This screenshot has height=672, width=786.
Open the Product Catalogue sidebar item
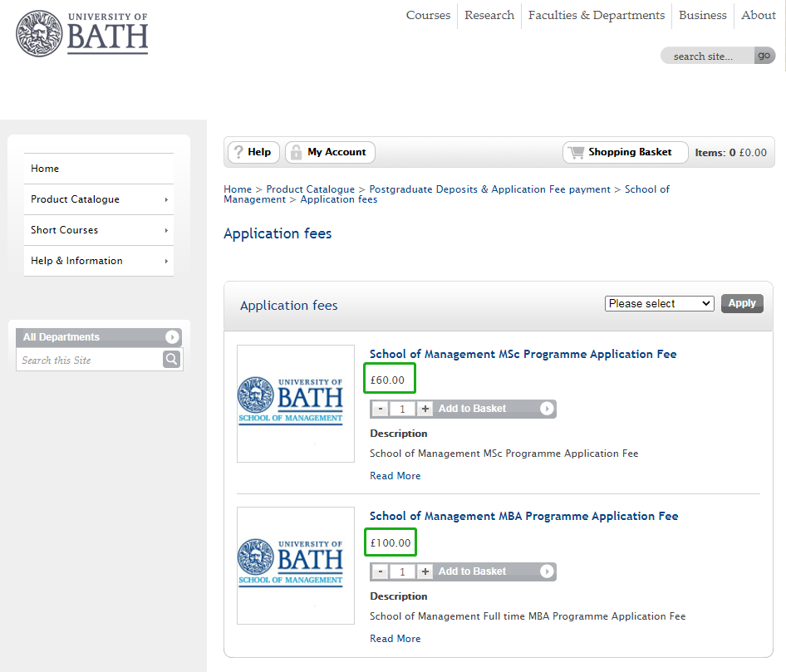[99, 199]
